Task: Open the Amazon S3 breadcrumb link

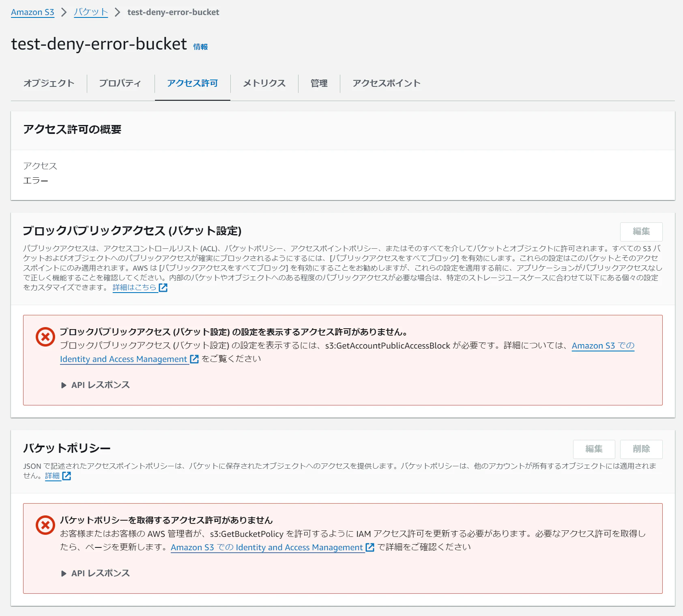Action: coord(32,12)
